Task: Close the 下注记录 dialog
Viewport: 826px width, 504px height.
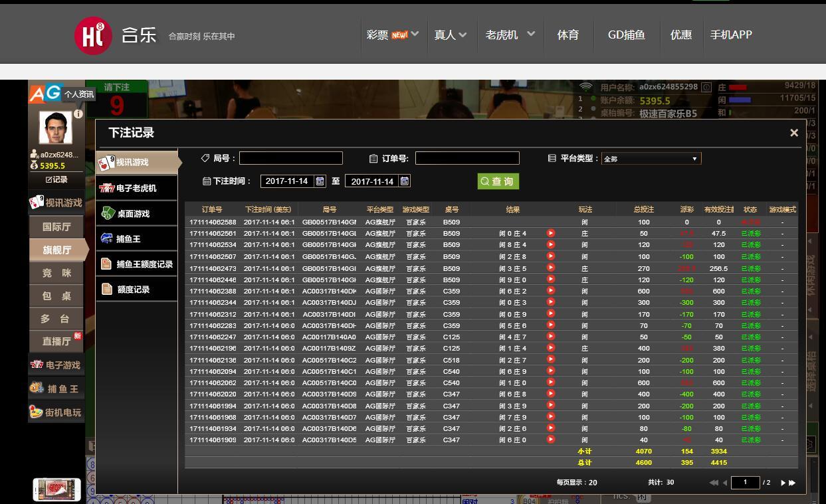Action: (x=793, y=133)
